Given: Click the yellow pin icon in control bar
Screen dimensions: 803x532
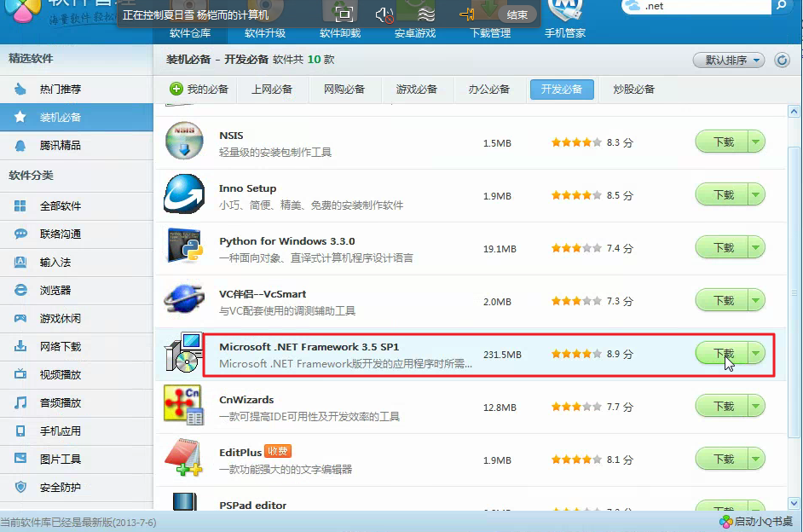Looking at the screenshot, I should [x=466, y=14].
